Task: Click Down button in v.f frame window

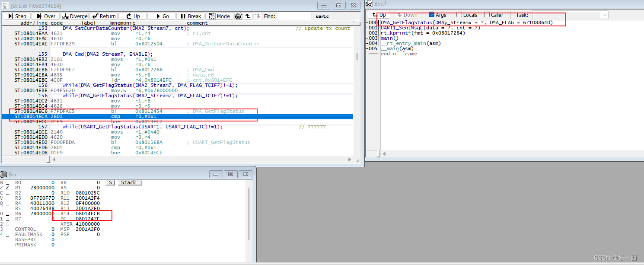Action: pos(406,15)
